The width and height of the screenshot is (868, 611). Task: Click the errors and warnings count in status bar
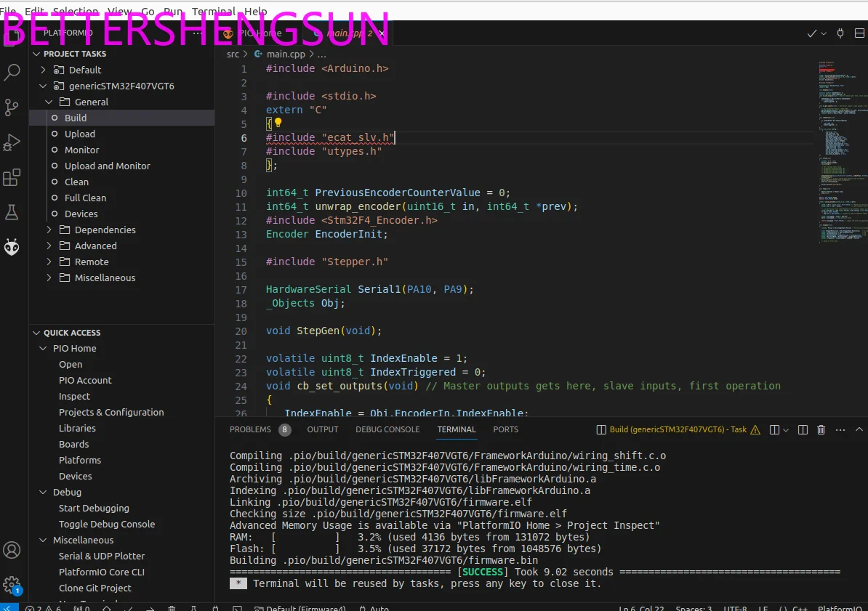(43, 608)
